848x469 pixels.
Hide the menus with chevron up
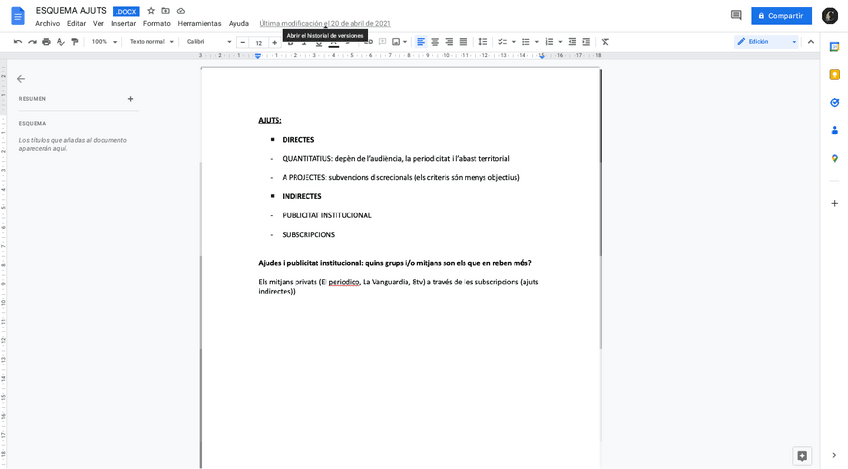tap(811, 42)
